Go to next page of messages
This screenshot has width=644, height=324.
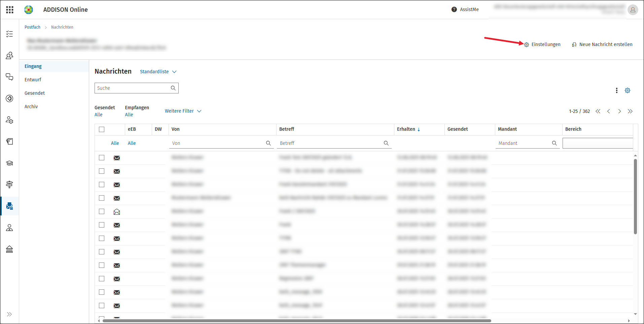click(619, 111)
